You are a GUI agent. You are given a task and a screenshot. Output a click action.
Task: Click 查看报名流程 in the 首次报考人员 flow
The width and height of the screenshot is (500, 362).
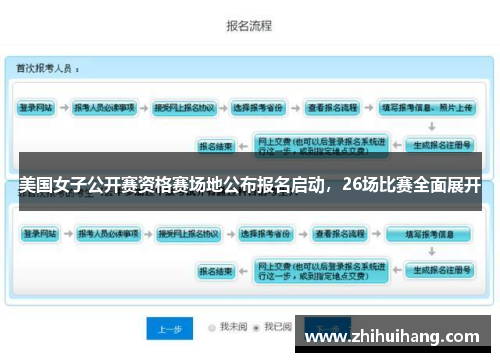[x=333, y=108]
